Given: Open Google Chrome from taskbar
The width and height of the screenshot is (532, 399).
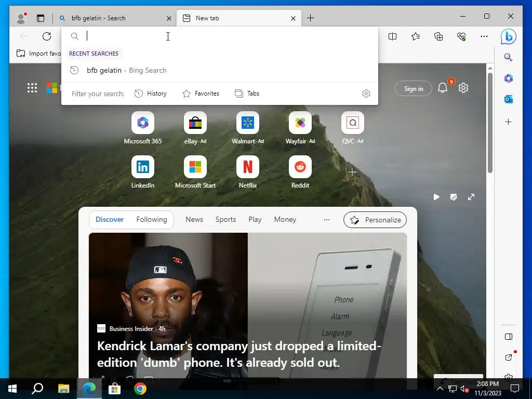Looking at the screenshot, I should (x=140, y=389).
